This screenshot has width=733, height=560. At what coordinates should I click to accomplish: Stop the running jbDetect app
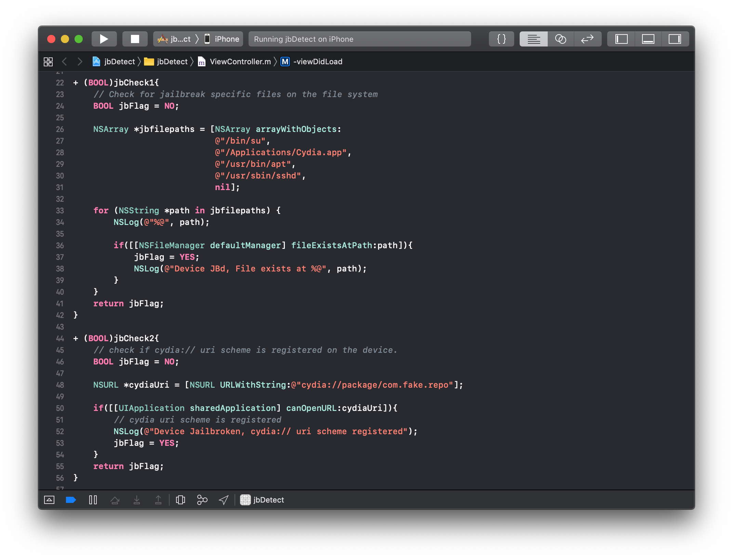135,39
